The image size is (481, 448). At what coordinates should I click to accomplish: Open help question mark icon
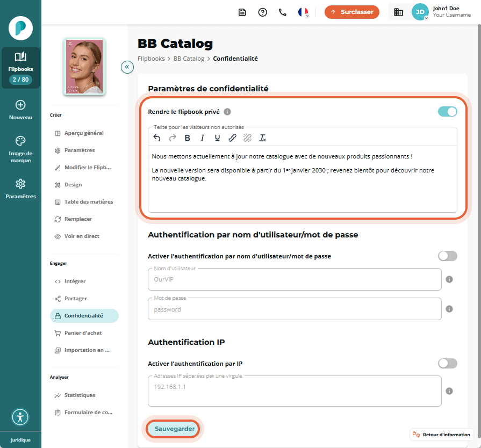point(263,12)
